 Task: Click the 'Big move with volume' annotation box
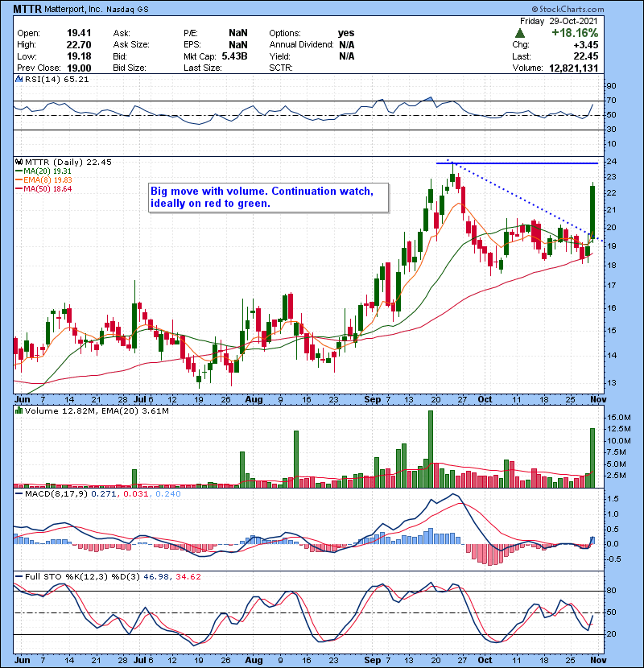tap(269, 198)
